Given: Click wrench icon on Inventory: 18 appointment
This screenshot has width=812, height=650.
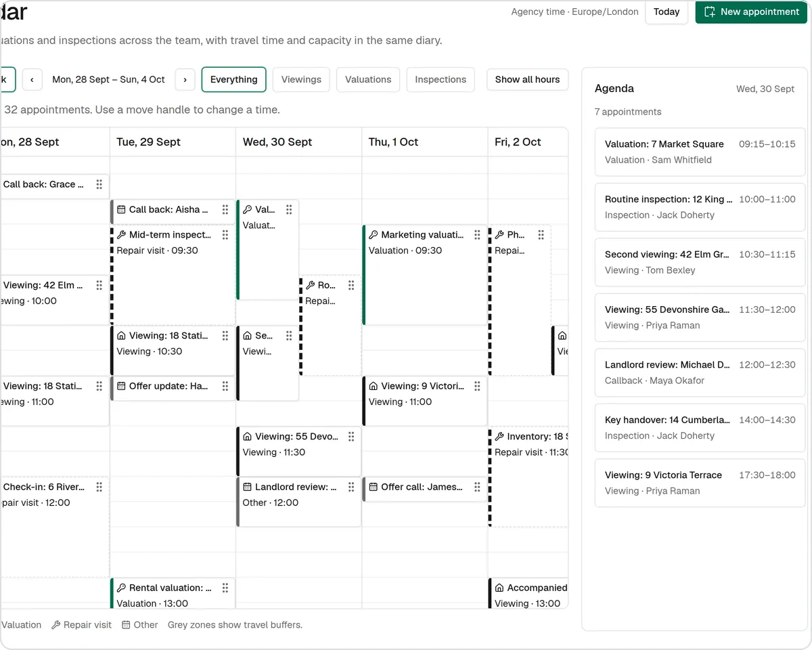Looking at the screenshot, I should pyautogui.click(x=499, y=437).
